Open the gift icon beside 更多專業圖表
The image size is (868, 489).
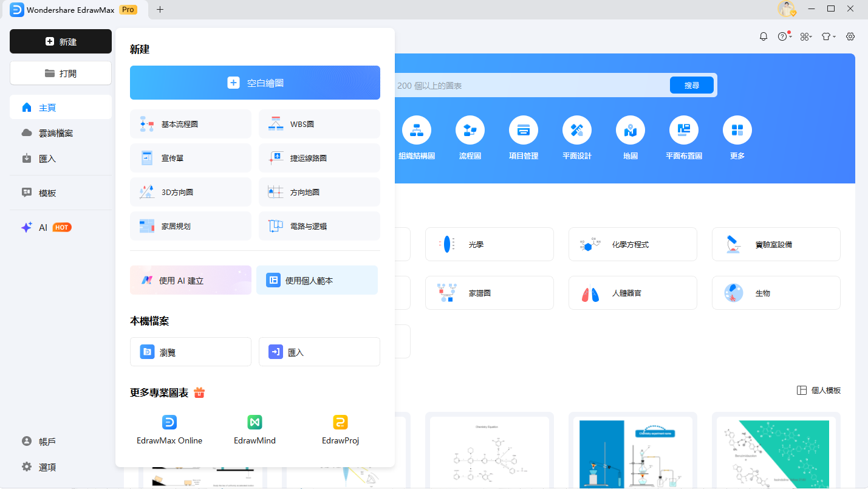click(x=199, y=392)
